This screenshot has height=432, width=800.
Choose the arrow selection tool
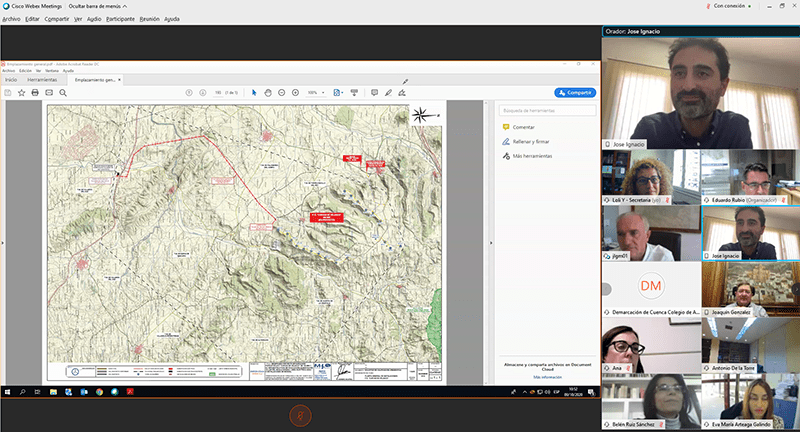254,92
